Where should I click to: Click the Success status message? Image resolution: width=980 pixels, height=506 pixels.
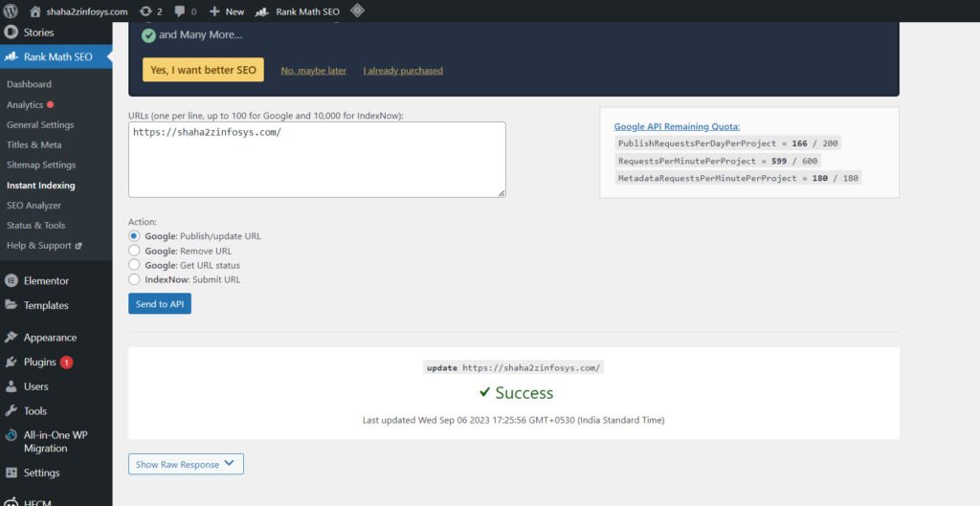click(x=516, y=393)
